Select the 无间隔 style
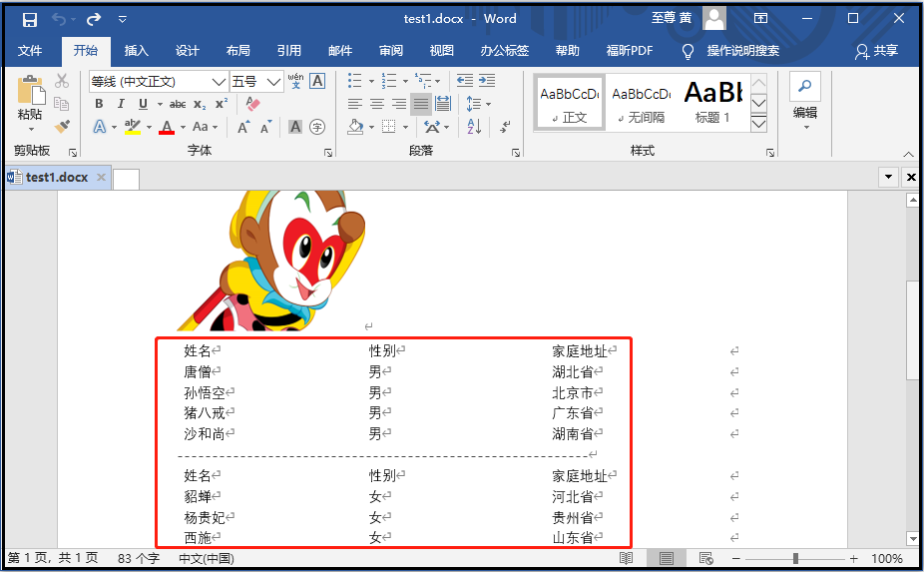 [x=642, y=105]
